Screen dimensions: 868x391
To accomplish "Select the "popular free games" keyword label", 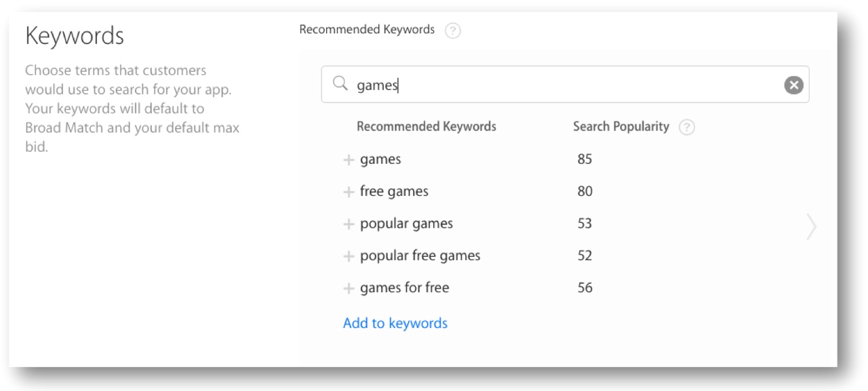I will click(420, 255).
